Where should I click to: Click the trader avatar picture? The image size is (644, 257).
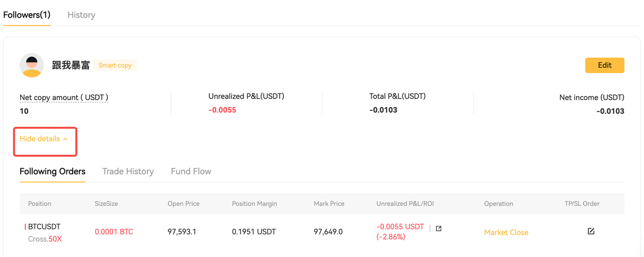coord(32,65)
